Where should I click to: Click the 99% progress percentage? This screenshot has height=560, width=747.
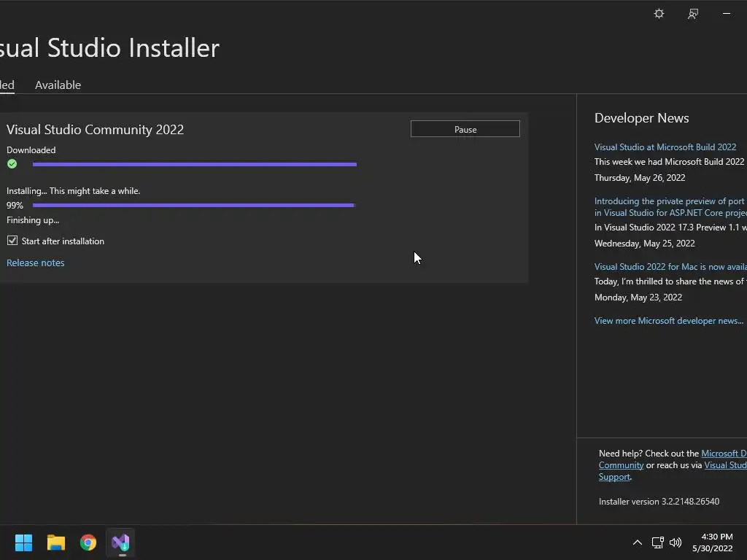pos(15,205)
